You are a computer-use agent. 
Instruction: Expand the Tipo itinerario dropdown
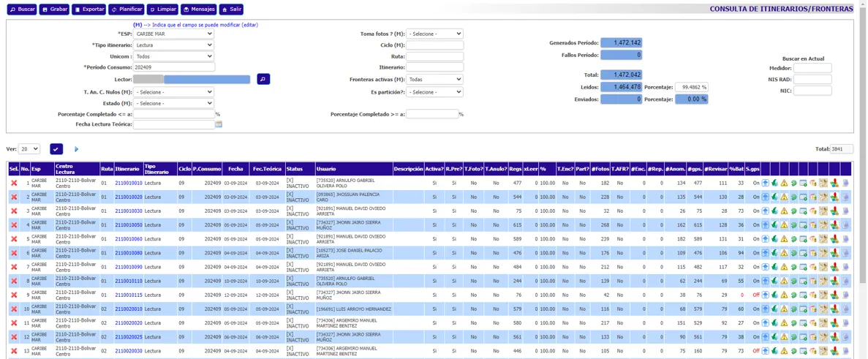click(x=174, y=45)
